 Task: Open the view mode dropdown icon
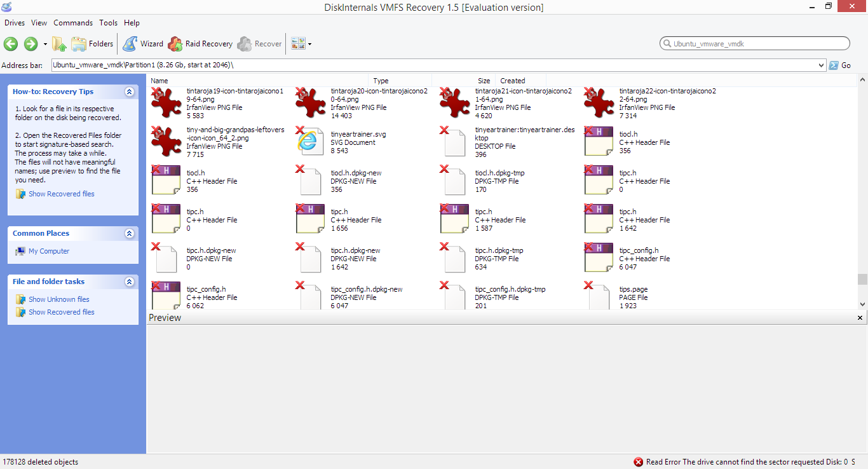click(301, 44)
